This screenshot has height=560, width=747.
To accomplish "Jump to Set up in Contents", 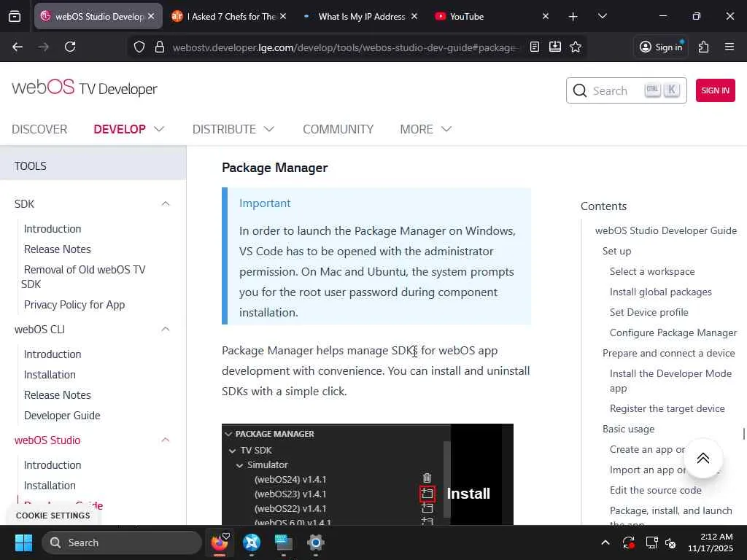I will click(x=616, y=251).
